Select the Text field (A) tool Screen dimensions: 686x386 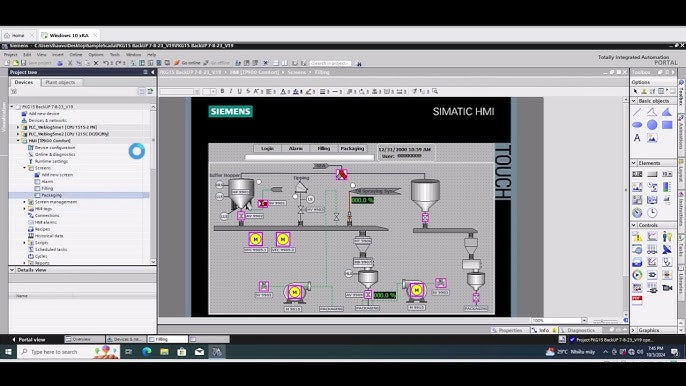(x=637, y=138)
